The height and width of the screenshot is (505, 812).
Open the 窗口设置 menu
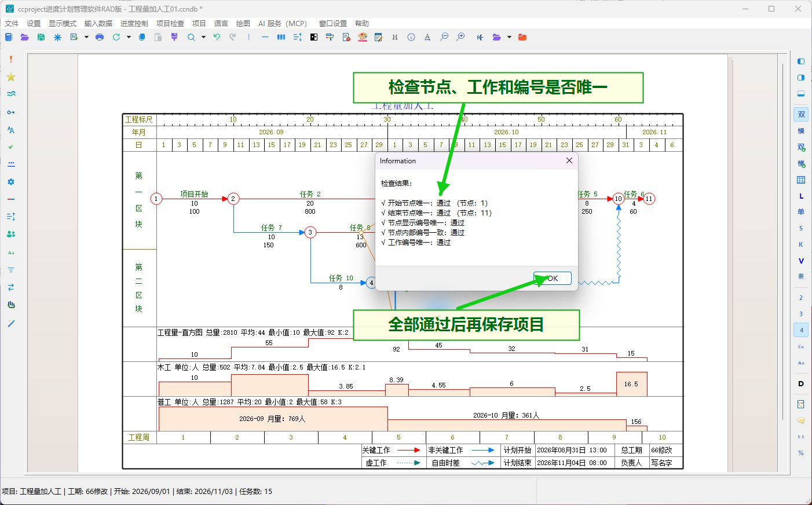click(333, 24)
